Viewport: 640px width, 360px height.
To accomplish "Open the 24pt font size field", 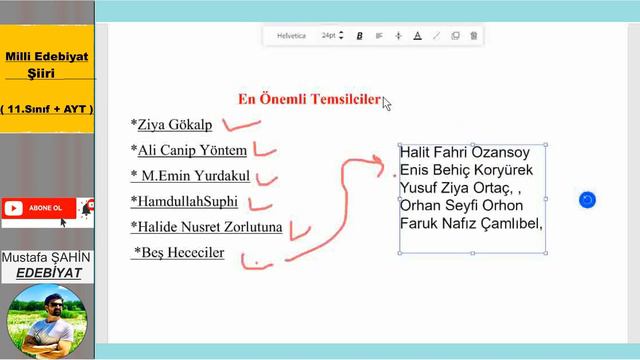I will [x=329, y=36].
